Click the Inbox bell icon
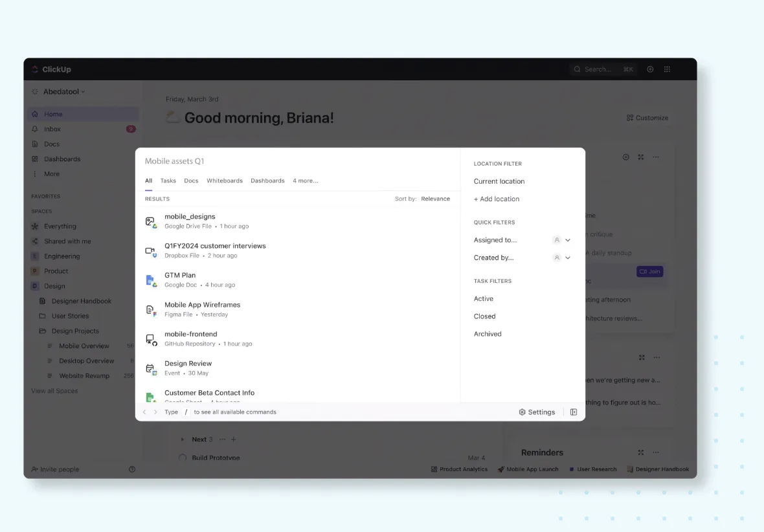764x532 pixels. (35, 129)
